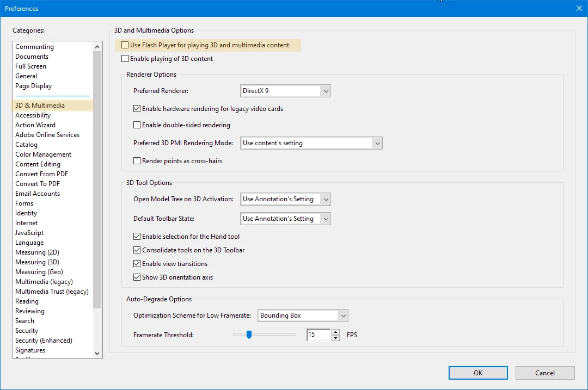Open the Preferred Renderer dropdown

coord(326,91)
